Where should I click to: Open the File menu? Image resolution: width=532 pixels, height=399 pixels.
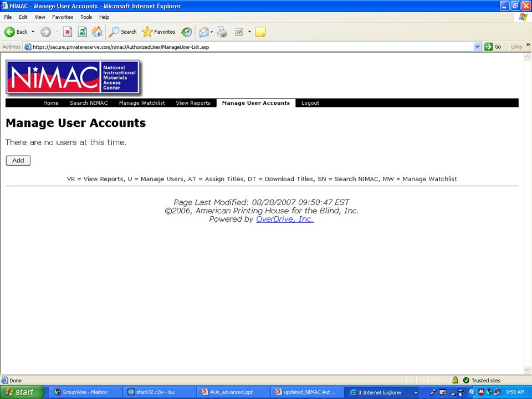pyautogui.click(x=8, y=17)
